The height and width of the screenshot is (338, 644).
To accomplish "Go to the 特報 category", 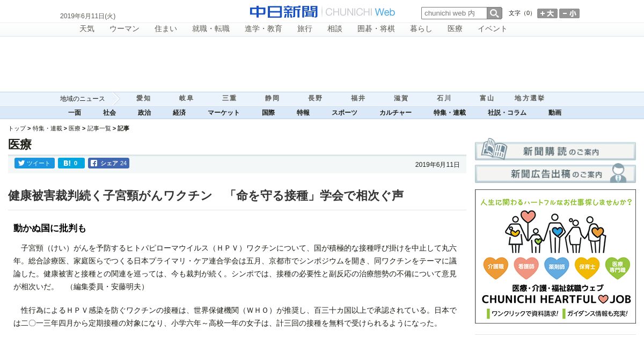I will [x=303, y=113].
